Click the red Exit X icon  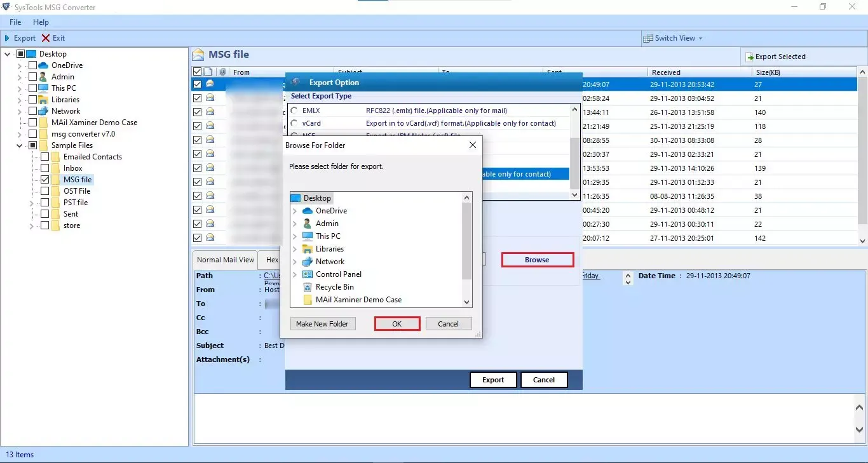click(x=46, y=38)
